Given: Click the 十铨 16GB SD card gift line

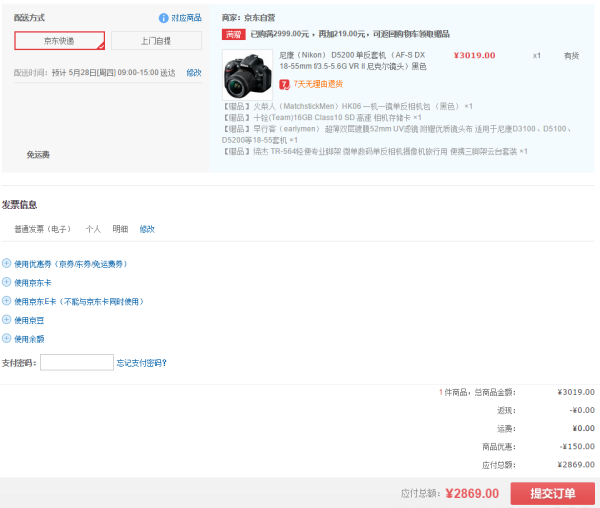Looking at the screenshot, I should tap(322, 117).
